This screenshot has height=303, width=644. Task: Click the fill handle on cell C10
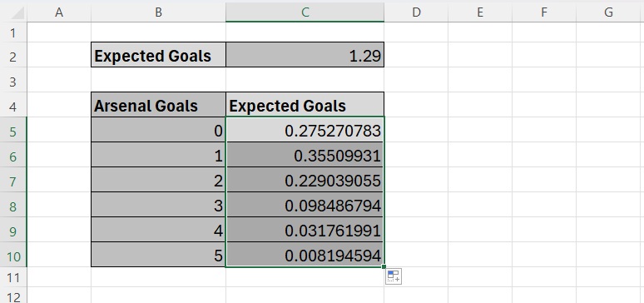click(x=384, y=267)
